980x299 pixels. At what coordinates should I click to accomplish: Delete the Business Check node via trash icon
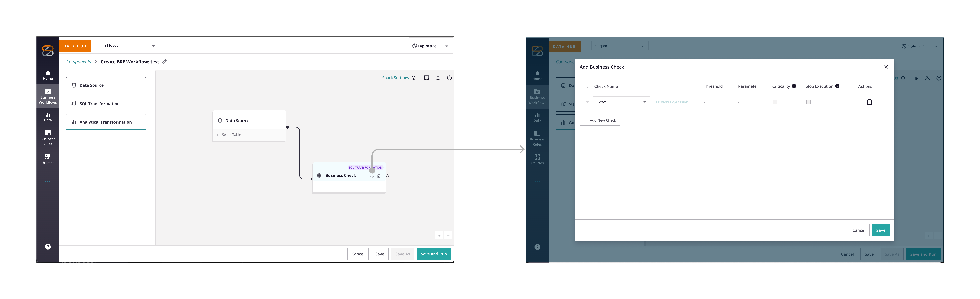click(379, 176)
